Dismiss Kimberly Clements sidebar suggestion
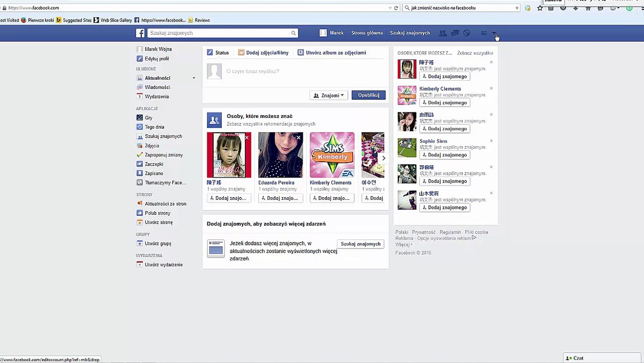The width and height of the screenshot is (644, 363). pos(491,89)
